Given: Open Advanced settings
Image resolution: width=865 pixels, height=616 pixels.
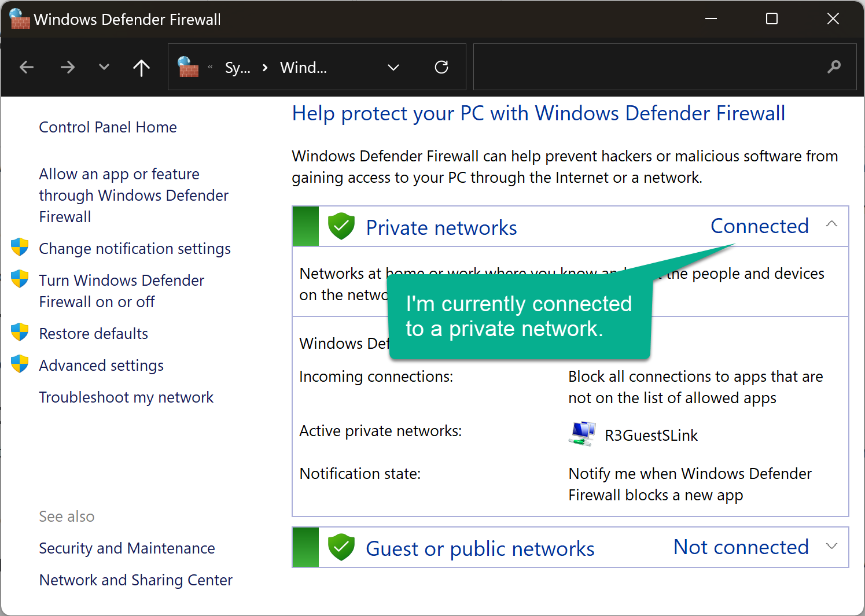Looking at the screenshot, I should pyautogui.click(x=101, y=366).
